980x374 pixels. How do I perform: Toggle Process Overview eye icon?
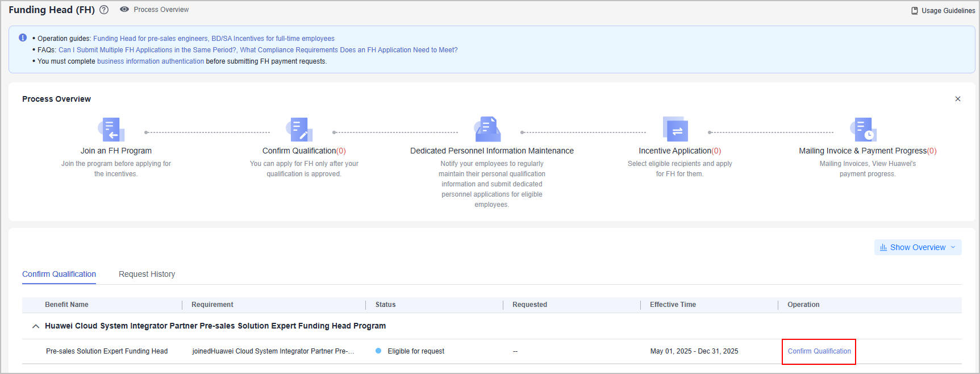[124, 10]
